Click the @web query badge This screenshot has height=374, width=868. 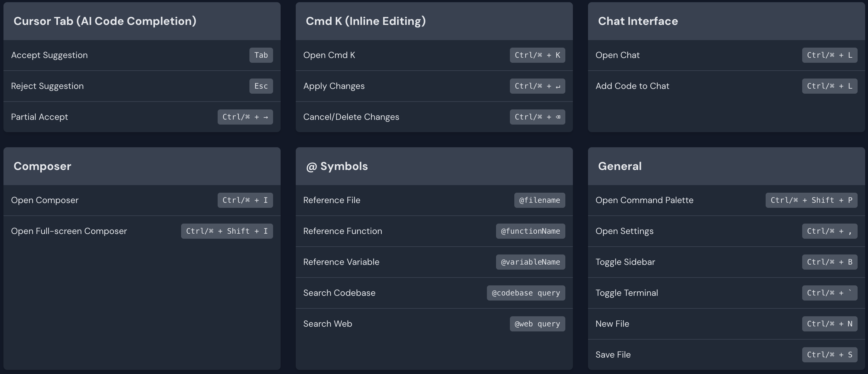tap(537, 324)
